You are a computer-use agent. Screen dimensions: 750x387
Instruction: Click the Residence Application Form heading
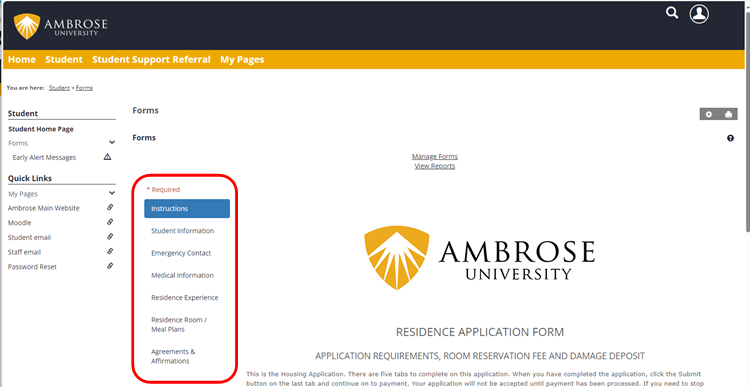pyautogui.click(x=480, y=332)
